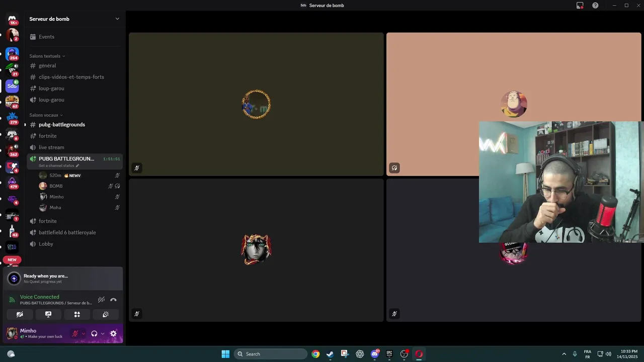Open server icon with 254 badge

pos(12,53)
